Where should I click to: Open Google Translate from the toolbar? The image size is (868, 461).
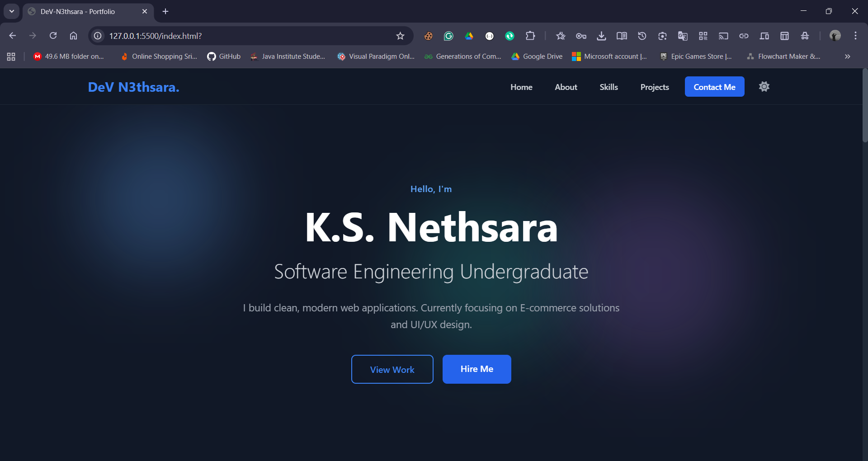(683, 36)
